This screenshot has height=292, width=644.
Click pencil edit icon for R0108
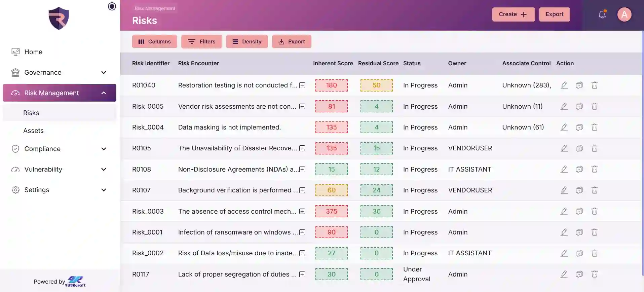[564, 169]
